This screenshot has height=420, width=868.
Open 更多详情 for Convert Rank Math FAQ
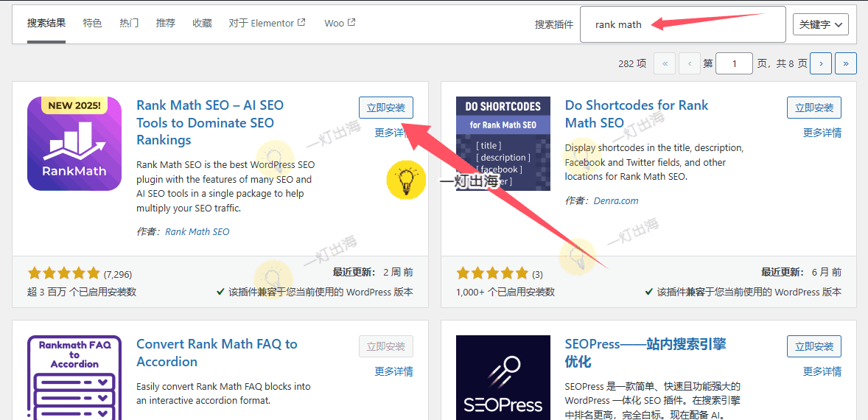pyautogui.click(x=393, y=371)
